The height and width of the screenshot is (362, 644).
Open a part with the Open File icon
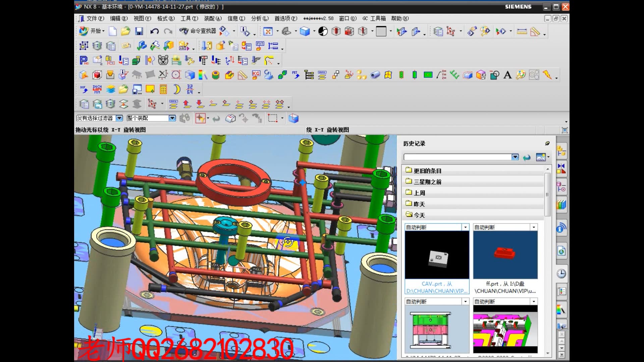125,31
